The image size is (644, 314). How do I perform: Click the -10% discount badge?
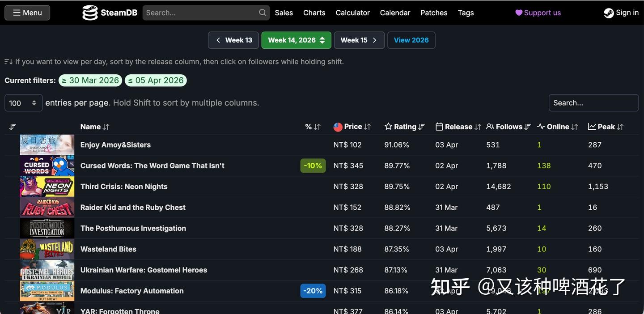point(313,166)
